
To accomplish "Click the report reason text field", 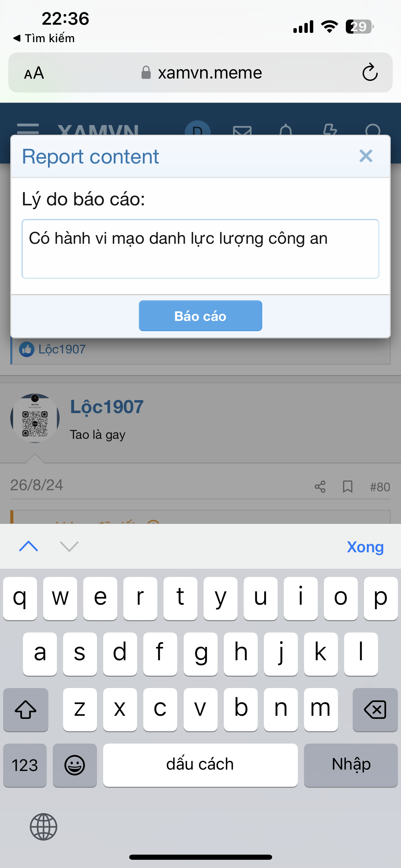I will [x=200, y=249].
